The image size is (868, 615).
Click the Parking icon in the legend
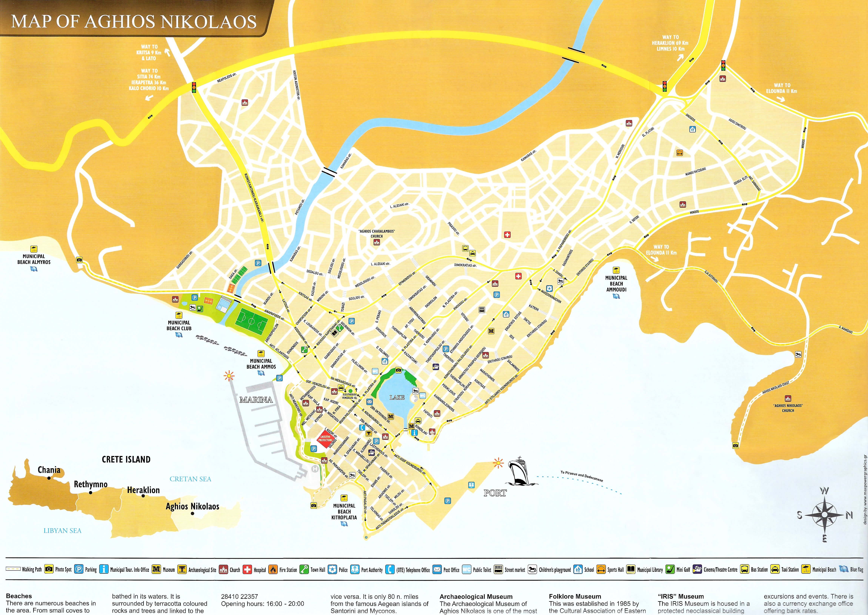tap(79, 569)
